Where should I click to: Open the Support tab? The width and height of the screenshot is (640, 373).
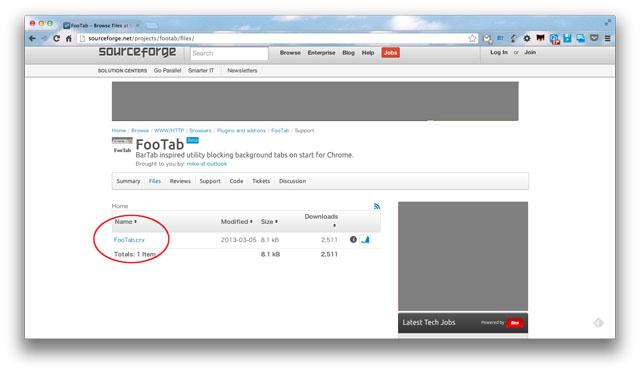coord(210,181)
